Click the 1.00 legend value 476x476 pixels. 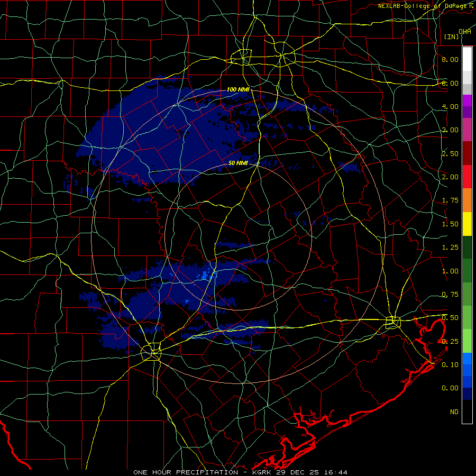(x=450, y=271)
